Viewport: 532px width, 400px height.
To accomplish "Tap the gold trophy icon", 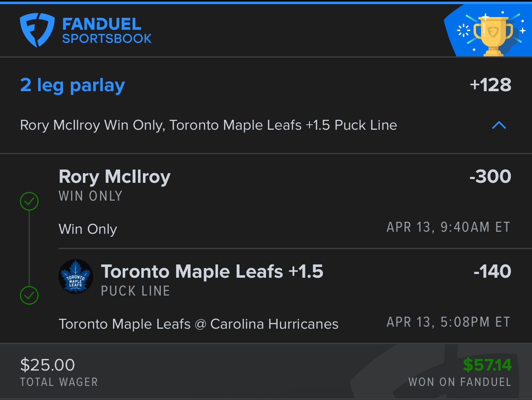I will click(x=493, y=35).
